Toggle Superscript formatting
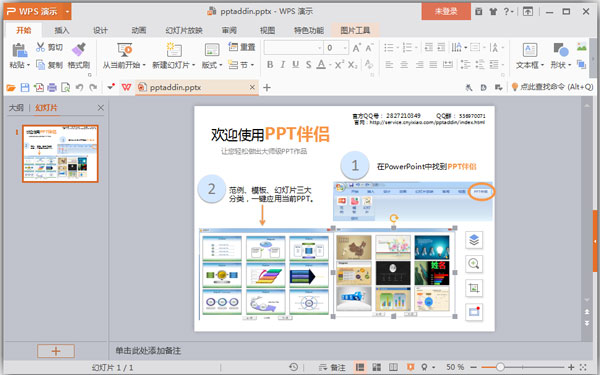The height and width of the screenshot is (375, 600). coord(339,65)
